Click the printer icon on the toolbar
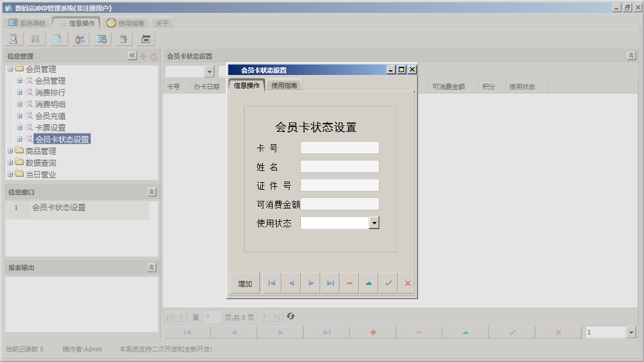Screen dimensions: 644x362 click(x=147, y=39)
